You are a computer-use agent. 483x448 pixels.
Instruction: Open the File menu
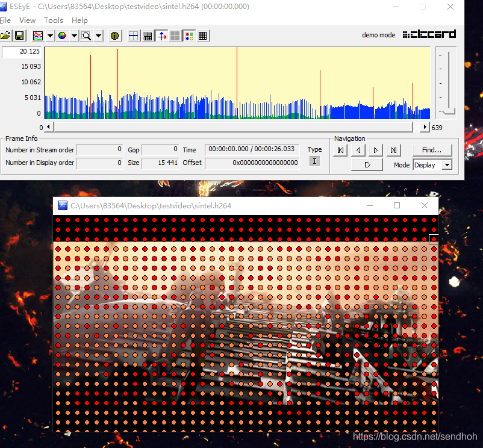(5, 20)
